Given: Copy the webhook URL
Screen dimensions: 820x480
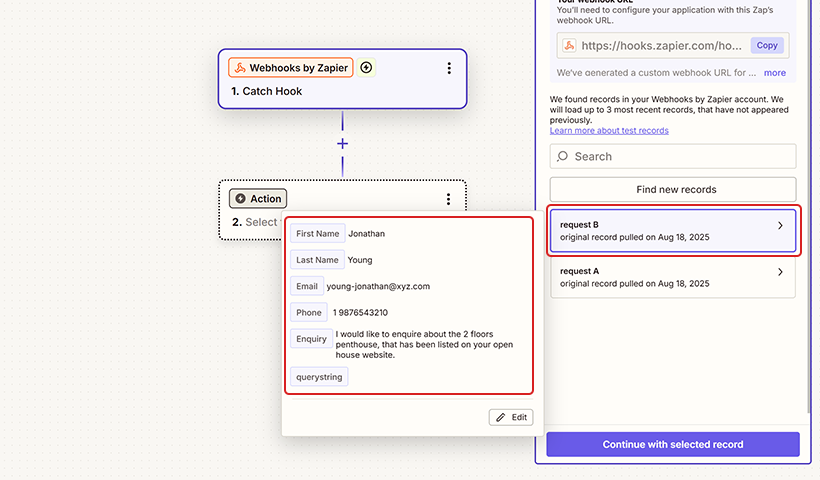Looking at the screenshot, I should point(767,45).
